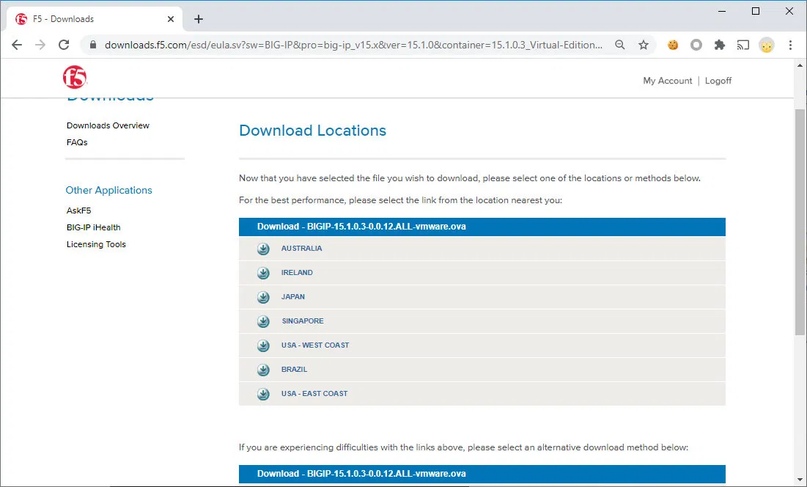The height and width of the screenshot is (487, 807).
Task: Select the F5 - Downloads browser tab
Action: coord(95,19)
